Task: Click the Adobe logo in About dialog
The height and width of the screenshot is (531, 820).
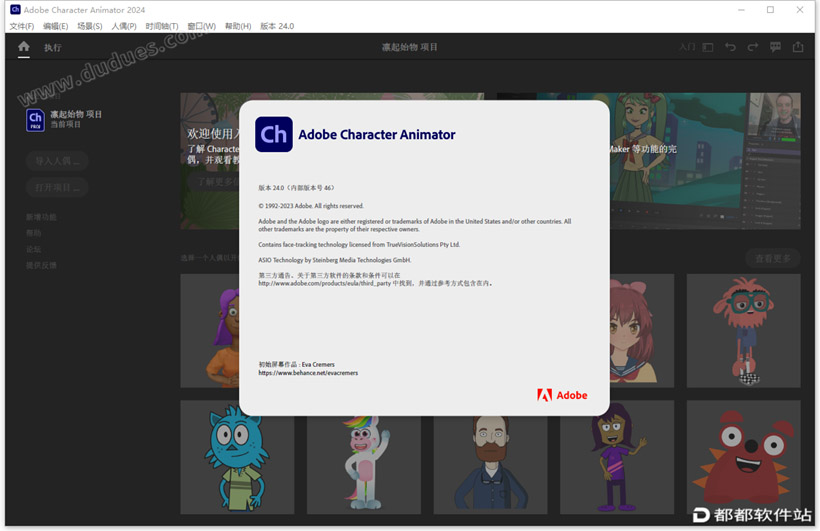Action: [562, 395]
